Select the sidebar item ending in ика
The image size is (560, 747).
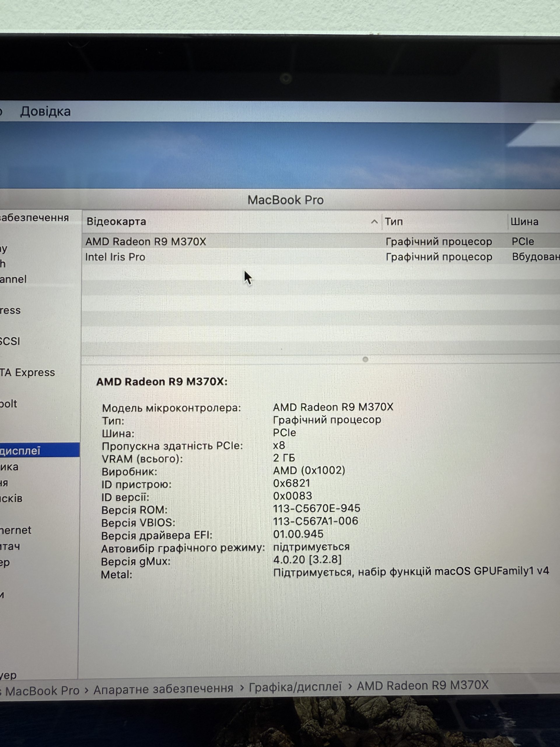pos(9,467)
